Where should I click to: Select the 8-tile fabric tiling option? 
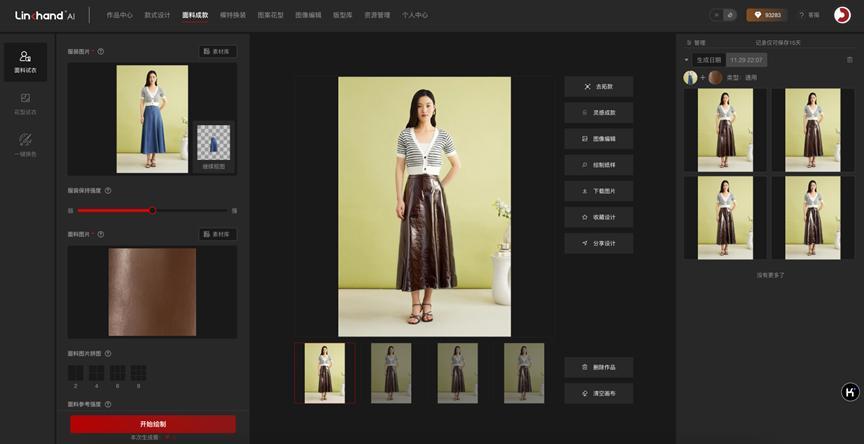coord(138,373)
